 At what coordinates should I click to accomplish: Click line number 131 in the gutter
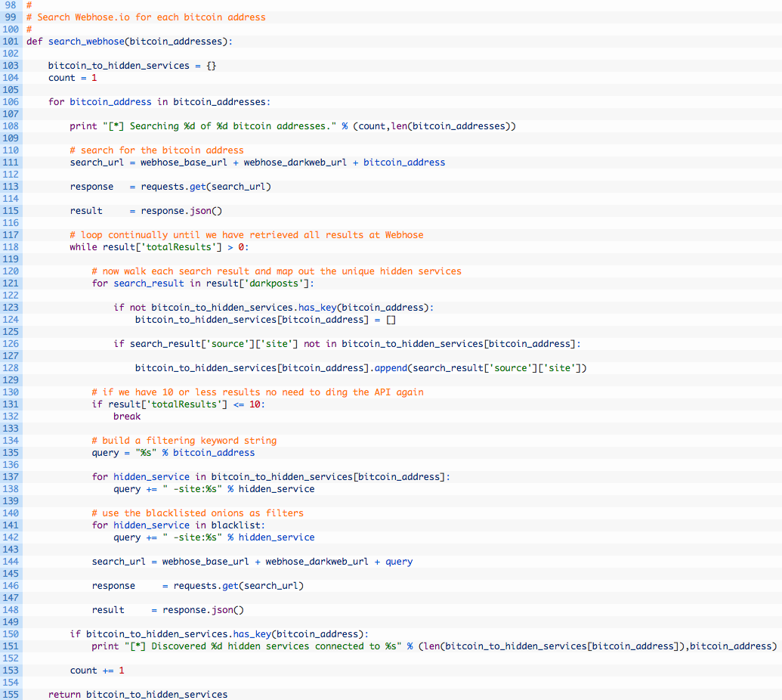[11, 404]
